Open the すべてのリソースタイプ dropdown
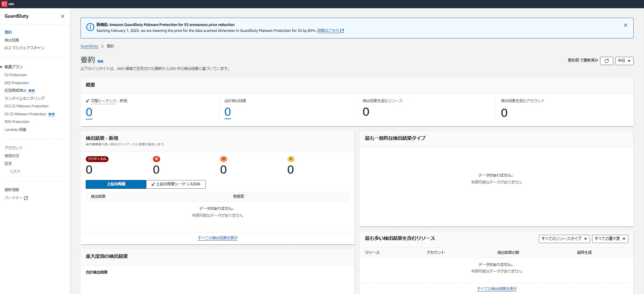The height and width of the screenshot is (294, 644). point(564,239)
